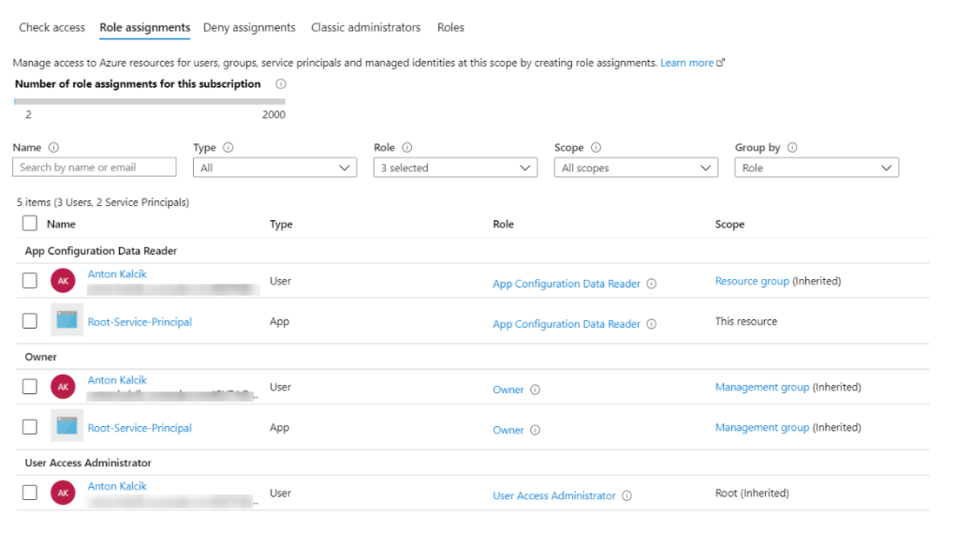Viewport: 958px width, 560px height.
Task: Click the info icon beside Scope filter
Action: (x=597, y=148)
